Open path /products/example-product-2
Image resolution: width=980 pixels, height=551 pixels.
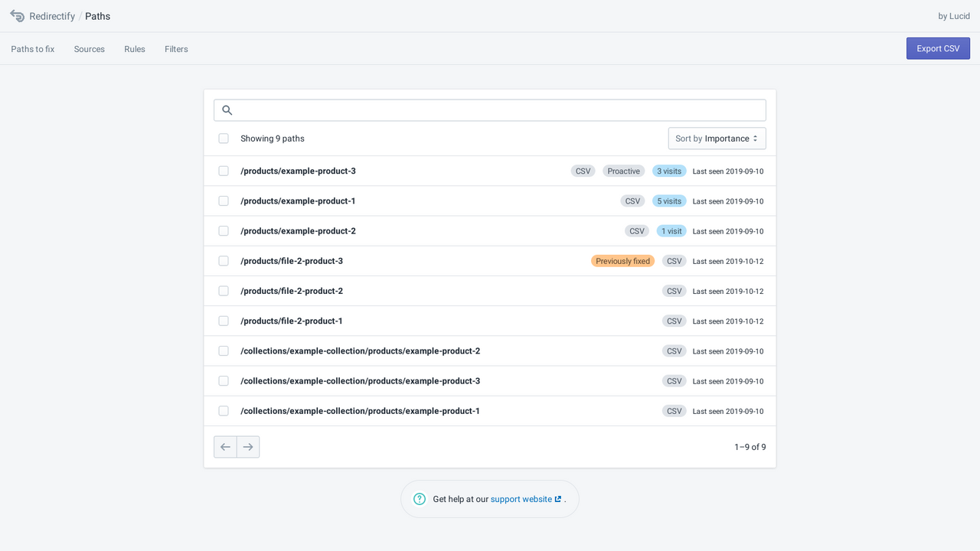pos(298,230)
